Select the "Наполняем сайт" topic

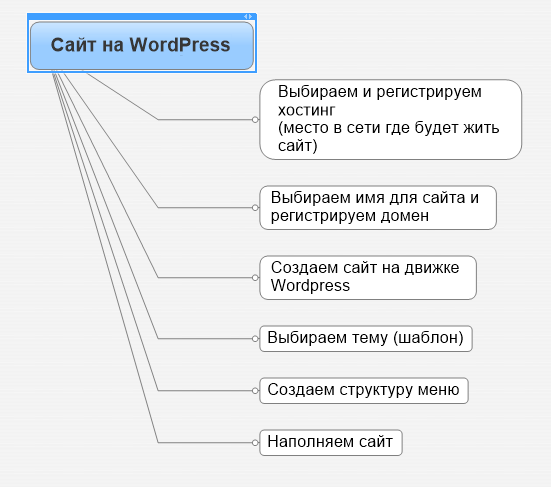point(331,442)
